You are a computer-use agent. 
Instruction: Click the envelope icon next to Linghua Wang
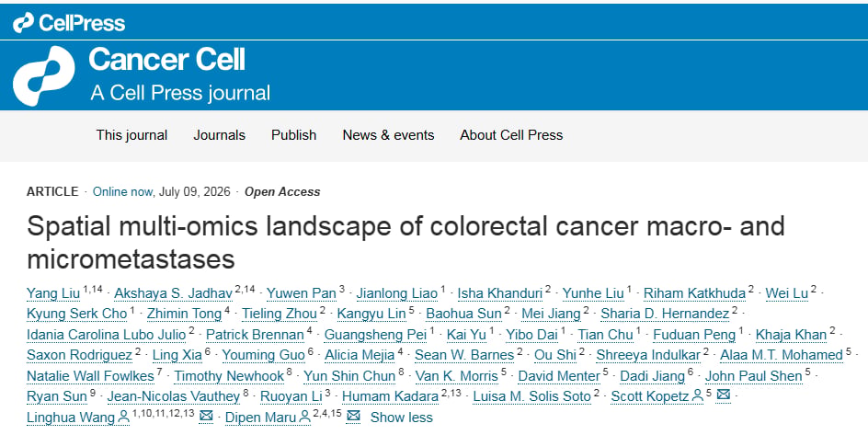tap(206, 417)
